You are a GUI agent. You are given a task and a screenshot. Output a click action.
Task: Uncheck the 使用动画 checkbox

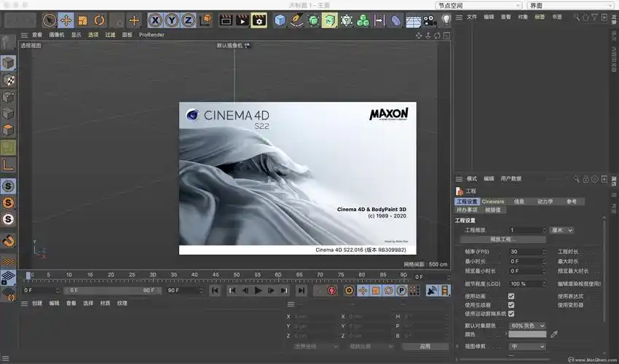pyautogui.click(x=511, y=296)
